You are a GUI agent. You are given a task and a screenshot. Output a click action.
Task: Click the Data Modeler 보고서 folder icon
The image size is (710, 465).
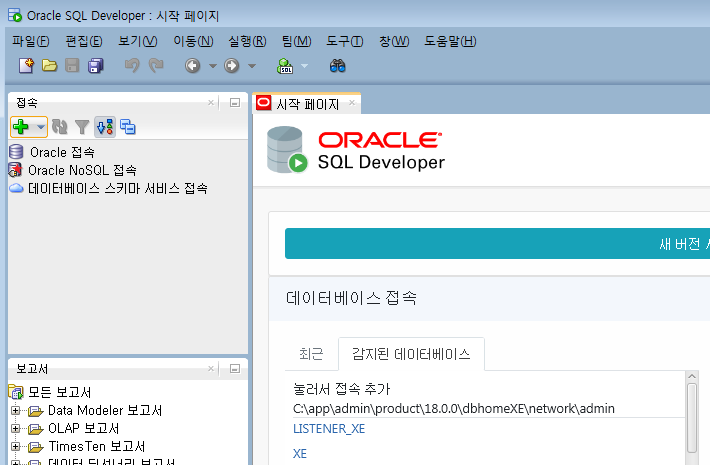pyautogui.click(x=36, y=411)
